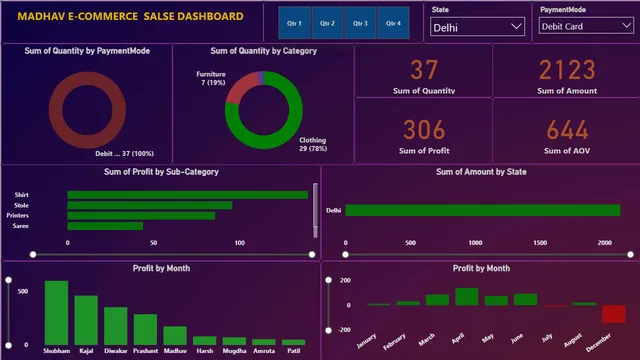This screenshot has width=640, height=360.
Task: Click the 644 Sum of AOV card
Action: click(567, 131)
